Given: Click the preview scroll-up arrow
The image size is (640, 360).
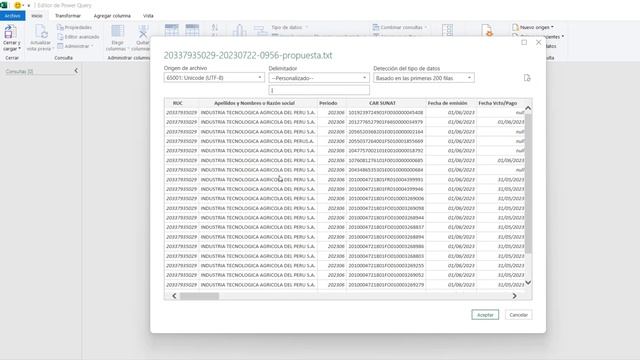Looking at the screenshot, I should (528, 108).
